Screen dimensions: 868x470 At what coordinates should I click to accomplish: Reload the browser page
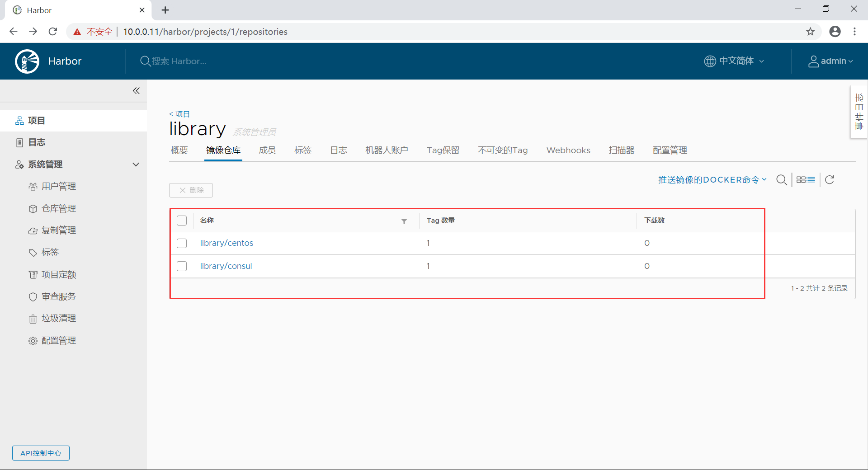53,32
